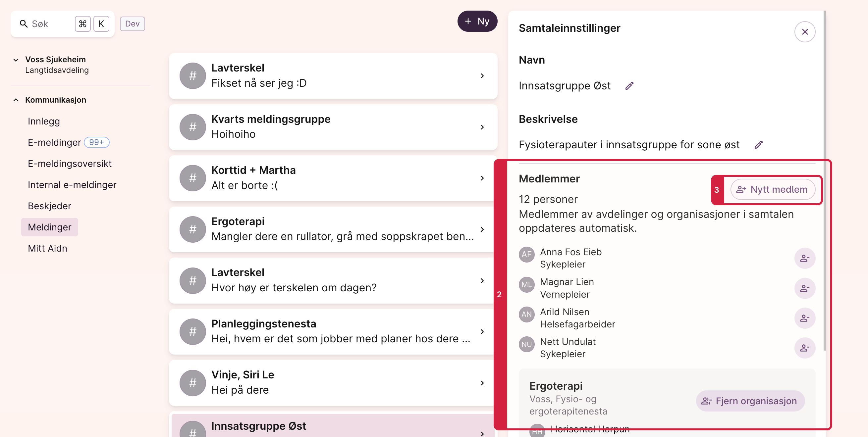
Task: Close the Samtaleinnstillinger panel
Action: pyautogui.click(x=805, y=32)
